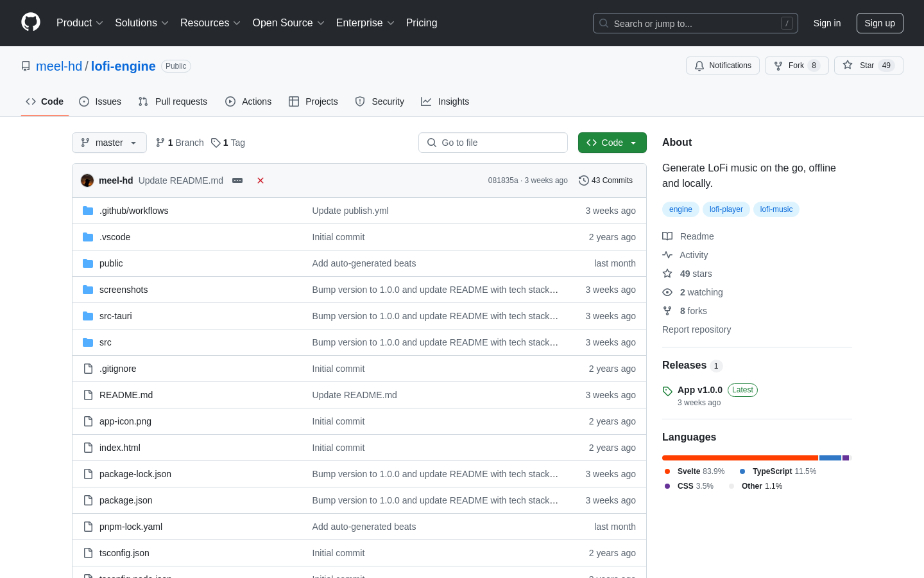This screenshot has height=578, width=924.
Task: Open the master branch selector
Action: click(109, 143)
